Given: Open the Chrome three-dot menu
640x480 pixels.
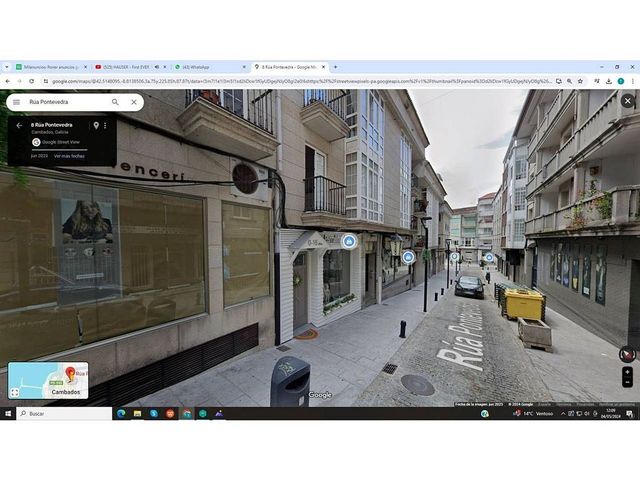Looking at the screenshot, I should pos(631,81).
